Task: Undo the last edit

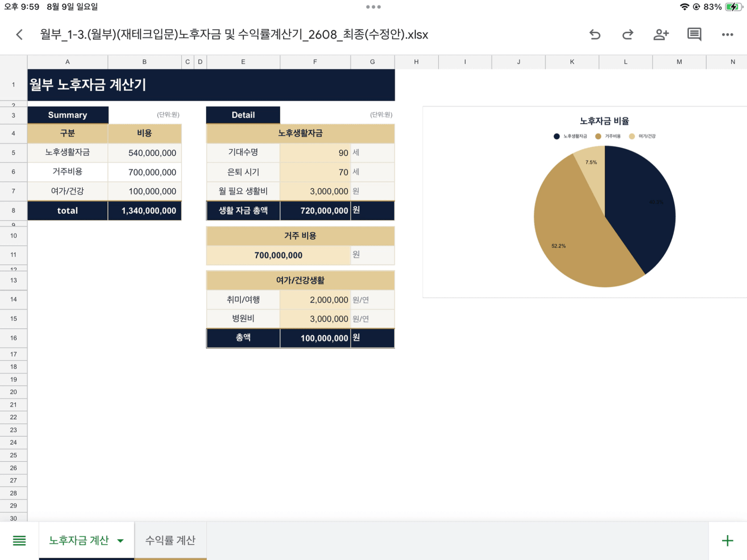Action: pyautogui.click(x=595, y=35)
